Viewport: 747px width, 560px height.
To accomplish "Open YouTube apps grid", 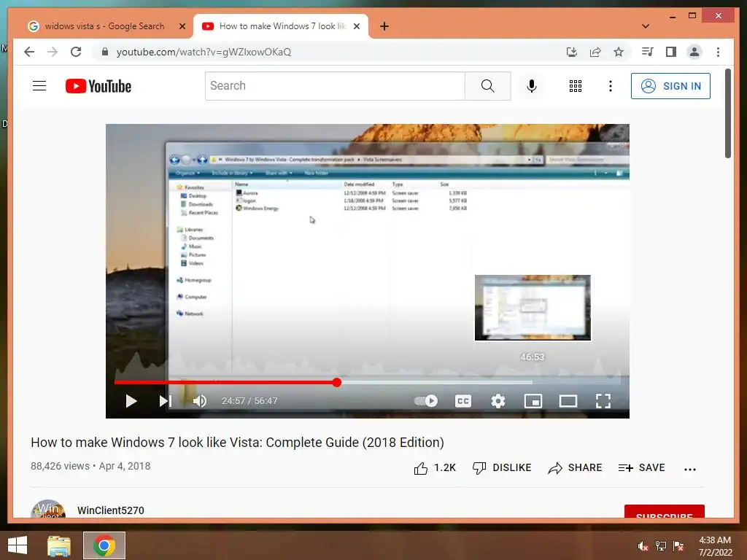I will (x=576, y=86).
